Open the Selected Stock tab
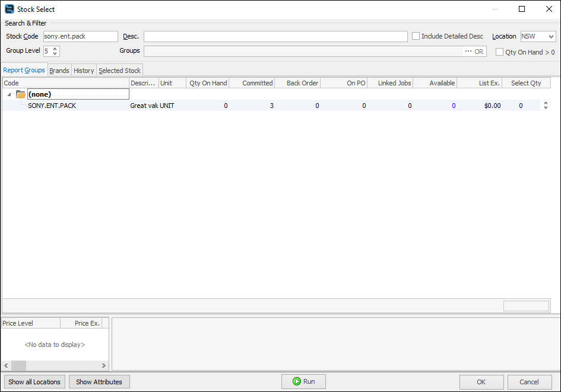 (119, 70)
